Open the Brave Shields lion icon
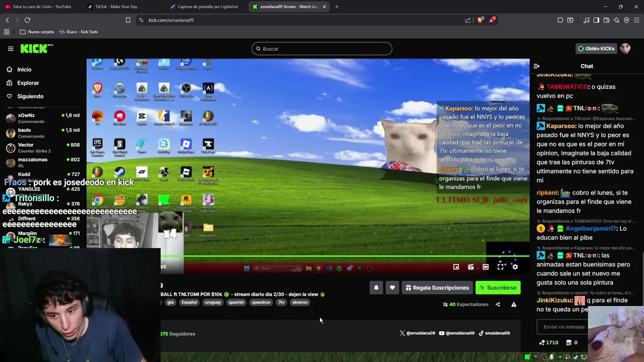The width and height of the screenshot is (644, 362). pos(480,20)
